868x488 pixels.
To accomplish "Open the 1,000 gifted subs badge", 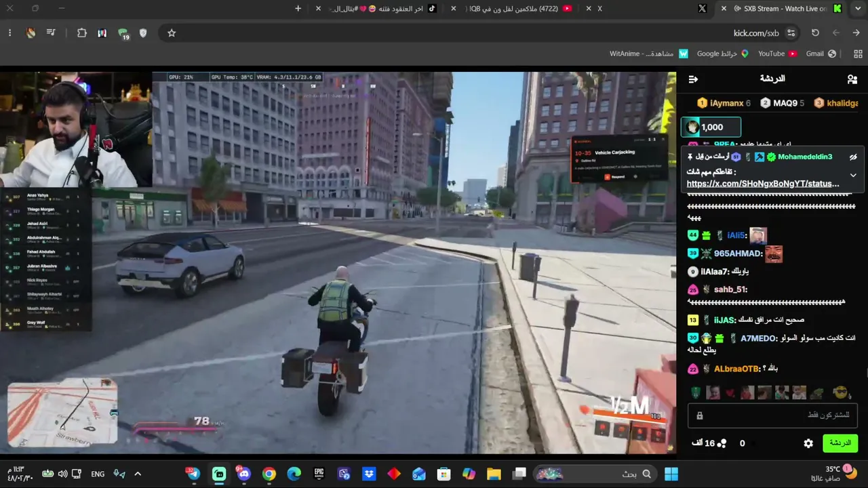I will [711, 127].
